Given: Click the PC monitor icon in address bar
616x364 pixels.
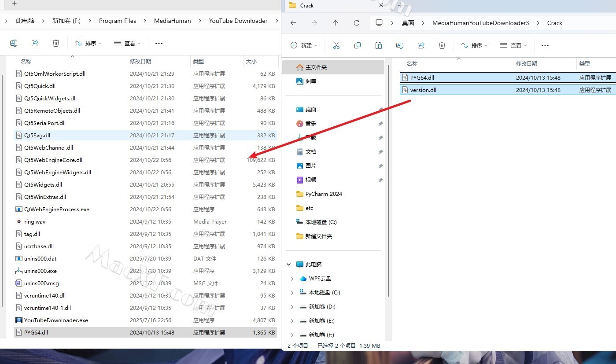Looking at the screenshot, I should click(x=379, y=23).
